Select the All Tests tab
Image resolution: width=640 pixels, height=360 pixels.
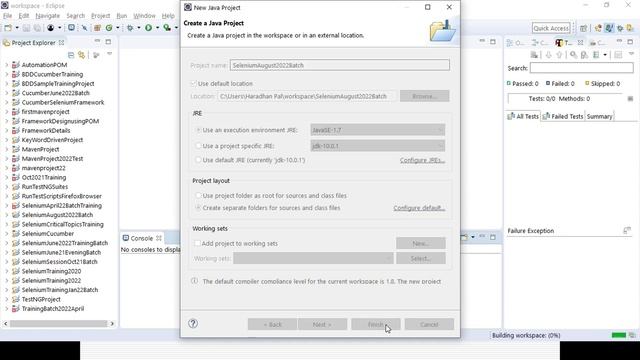(x=523, y=116)
